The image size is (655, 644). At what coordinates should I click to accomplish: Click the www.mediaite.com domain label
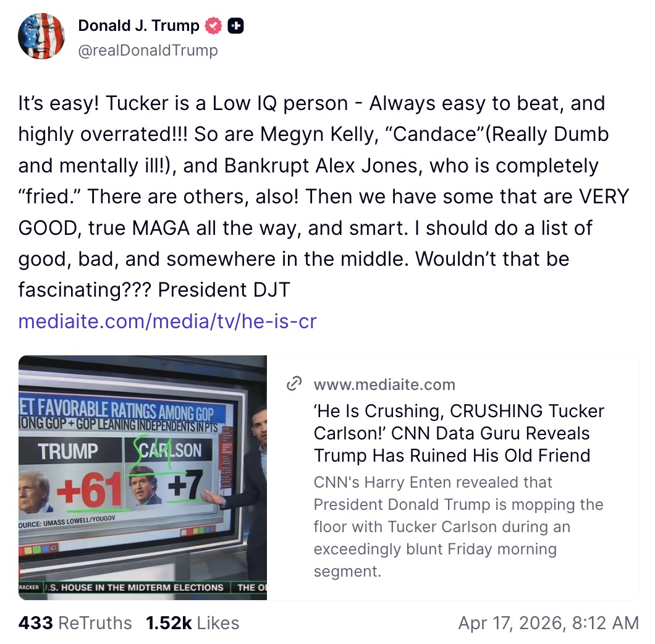(384, 384)
